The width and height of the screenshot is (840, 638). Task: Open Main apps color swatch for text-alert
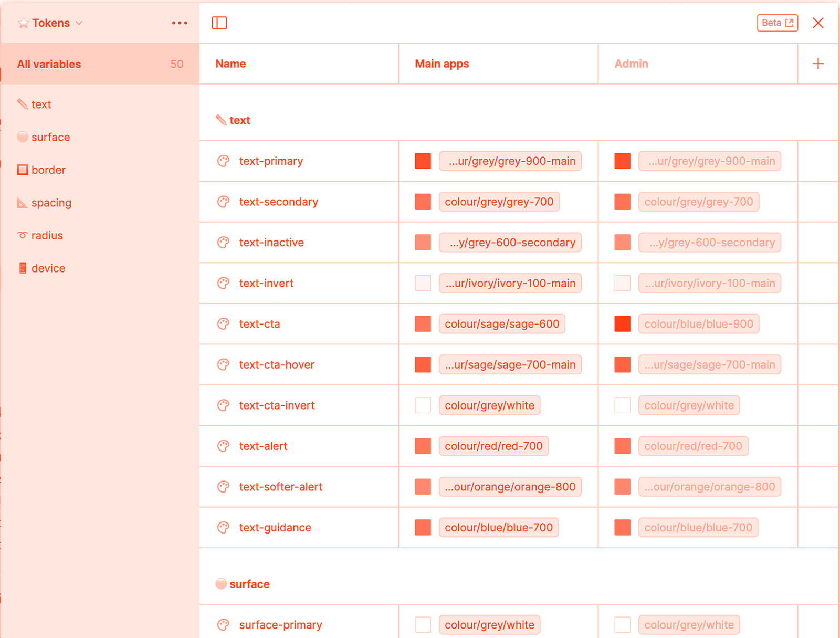[x=423, y=446]
